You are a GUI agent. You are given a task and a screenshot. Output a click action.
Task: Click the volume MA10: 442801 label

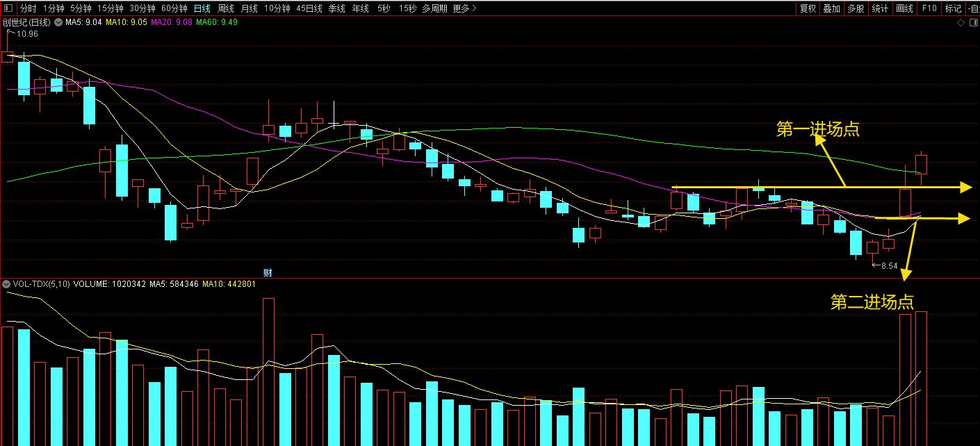pos(229,284)
